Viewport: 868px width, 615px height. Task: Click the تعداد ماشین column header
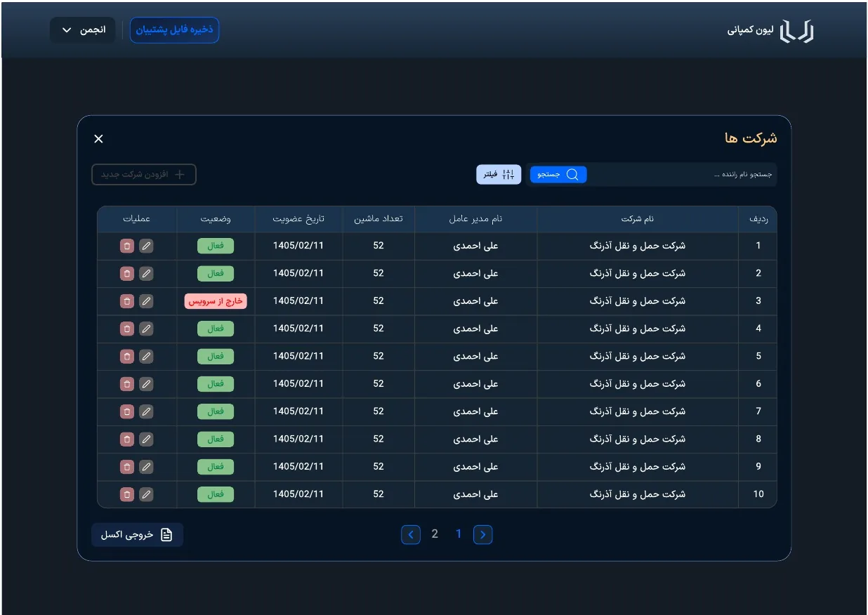click(x=379, y=219)
